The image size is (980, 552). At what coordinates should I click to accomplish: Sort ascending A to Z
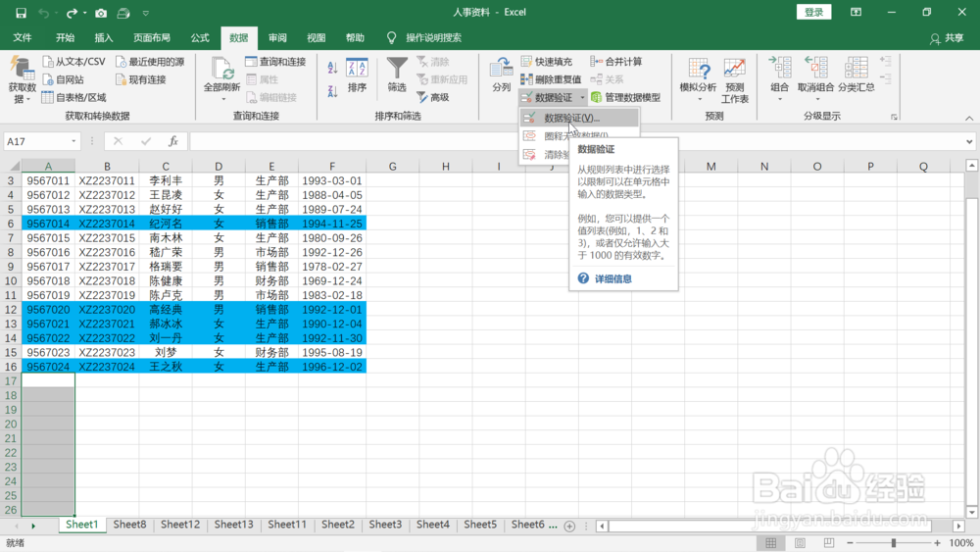click(x=332, y=68)
